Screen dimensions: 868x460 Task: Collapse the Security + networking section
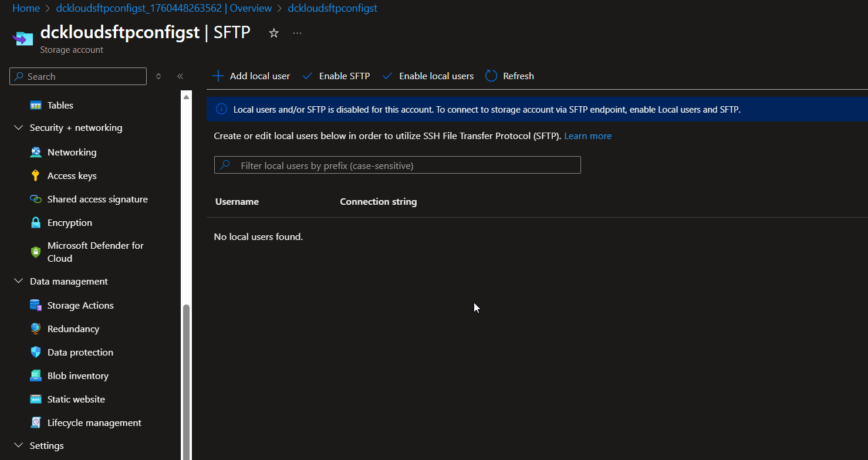(18, 128)
